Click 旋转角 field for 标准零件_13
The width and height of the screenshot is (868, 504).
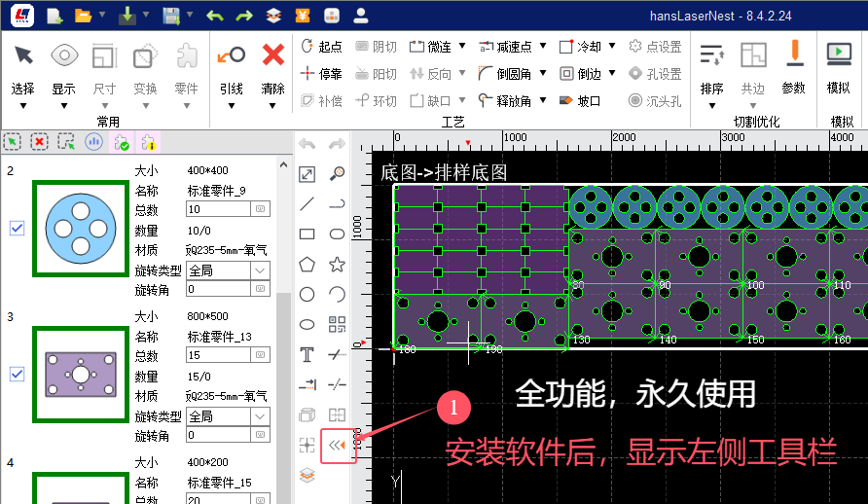pyautogui.click(x=218, y=435)
